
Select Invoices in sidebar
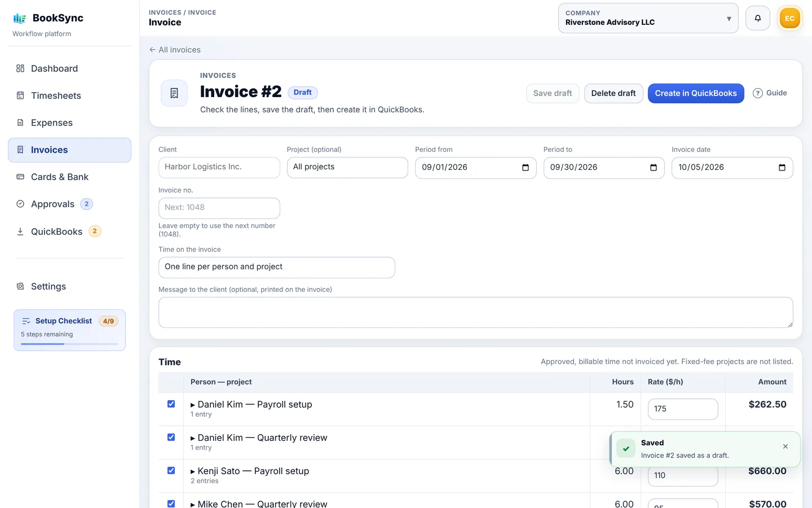(x=69, y=150)
